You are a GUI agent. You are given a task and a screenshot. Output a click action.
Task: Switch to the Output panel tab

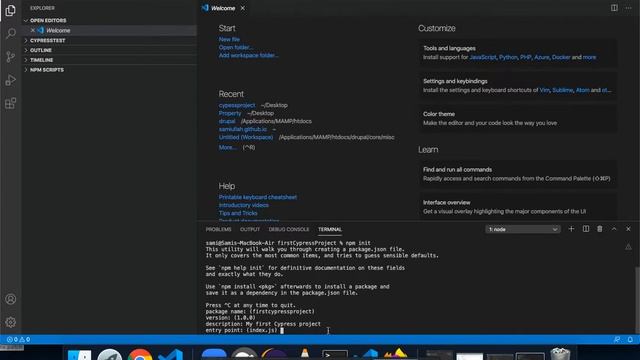250,229
